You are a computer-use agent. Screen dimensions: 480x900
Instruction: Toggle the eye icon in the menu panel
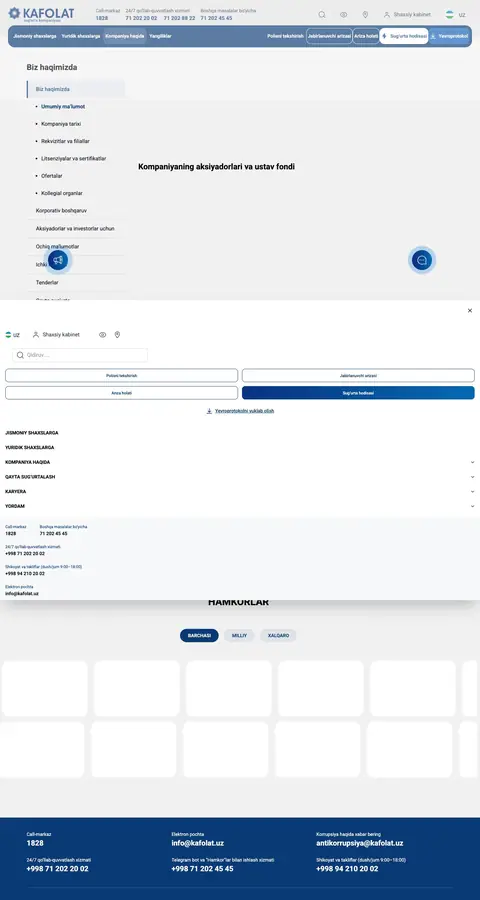pos(103,335)
